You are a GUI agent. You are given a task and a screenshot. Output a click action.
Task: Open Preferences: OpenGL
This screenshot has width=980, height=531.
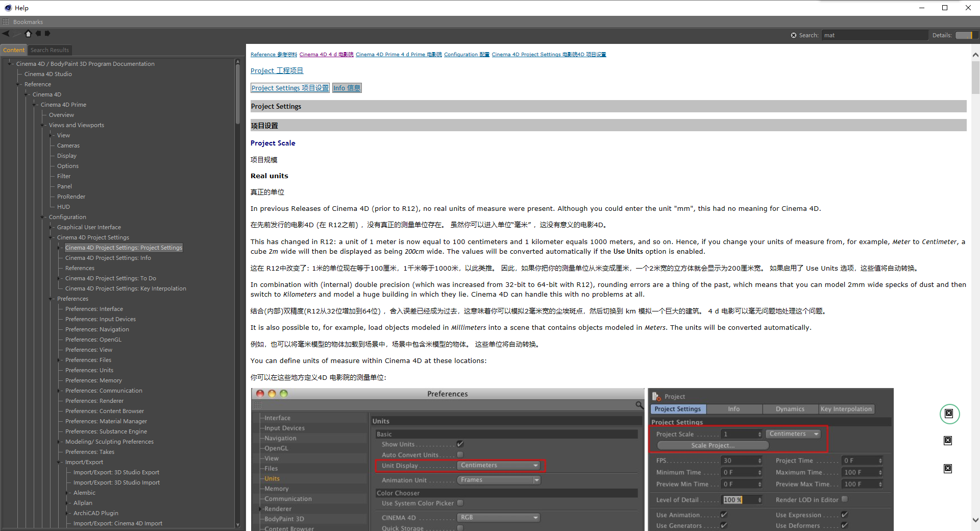(x=93, y=340)
